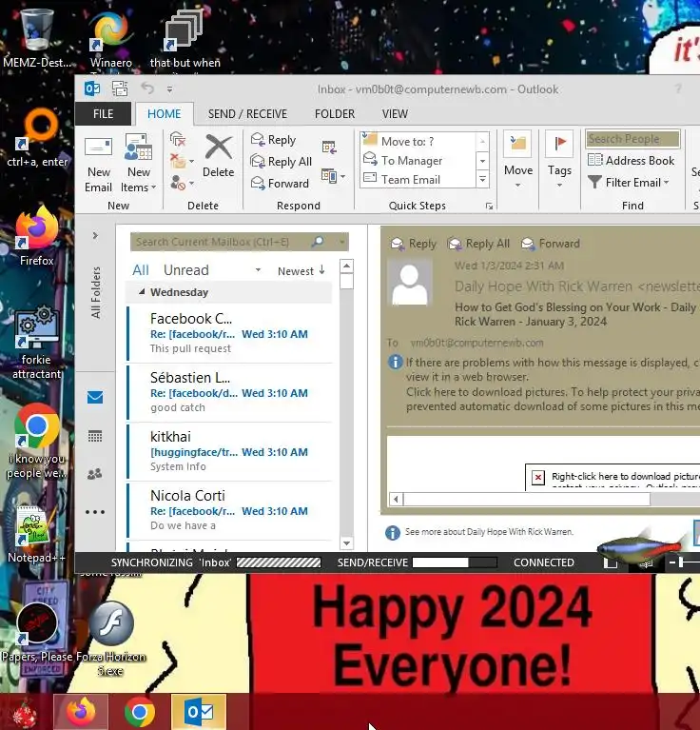This screenshot has width=700, height=730.
Task: Click the zoom slider in status bar
Action: pyautogui.click(x=681, y=562)
